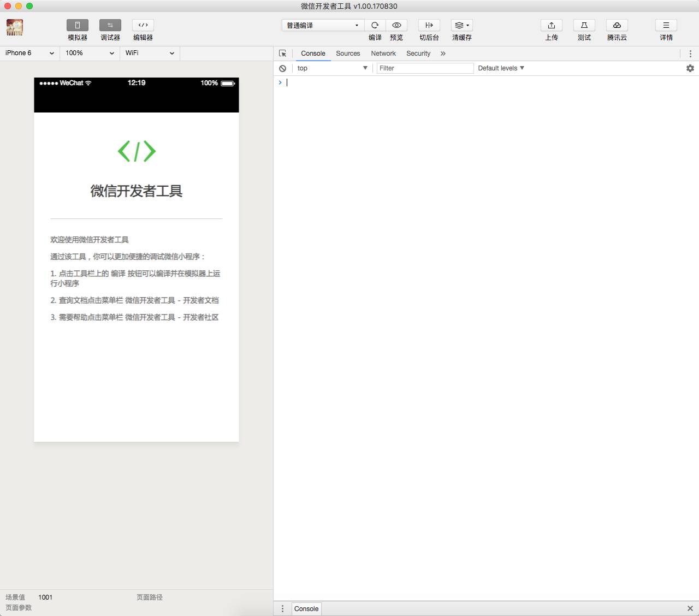Click the console Filter input field
Screen dimensions: 699x616
click(425, 68)
